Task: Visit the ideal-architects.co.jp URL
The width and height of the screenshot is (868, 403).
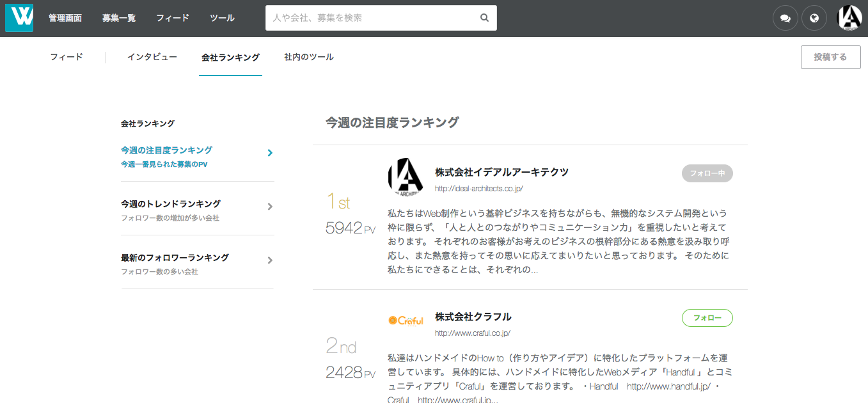Action: coord(479,189)
